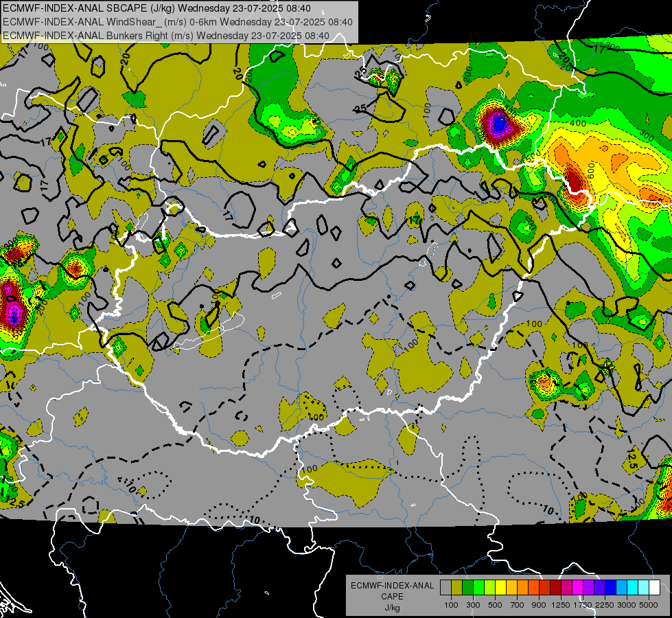Select the maroon dark red legend swatch
The width and height of the screenshot is (672, 618).
(x=555, y=587)
